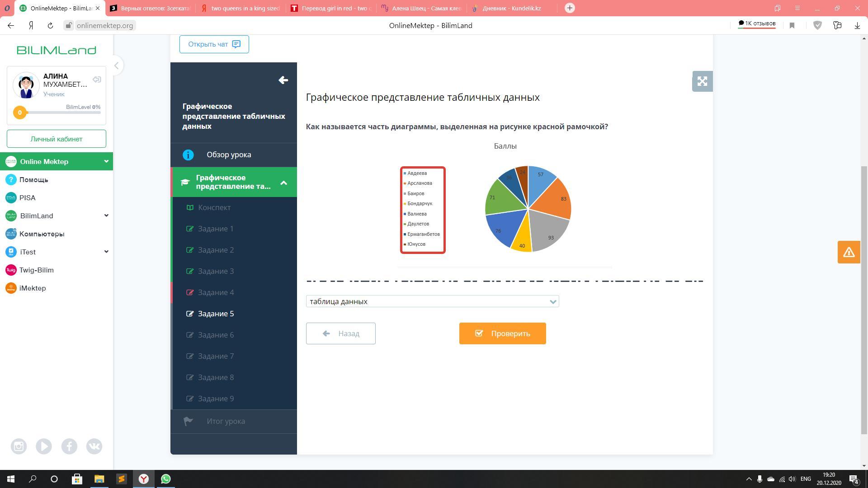Expand the iTest menu chevron
This screenshot has width=868, height=488.
[106, 252]
